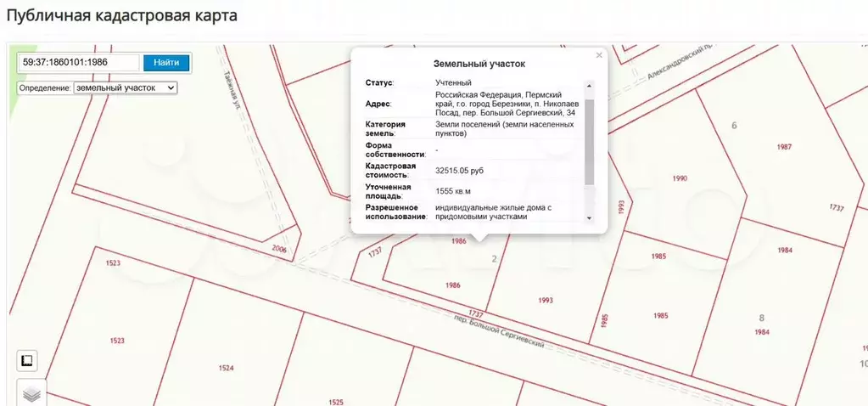Open the map layers switcher
Image resolution: width=868 pixels, height=406 pixels.
[x=31, y=394]
